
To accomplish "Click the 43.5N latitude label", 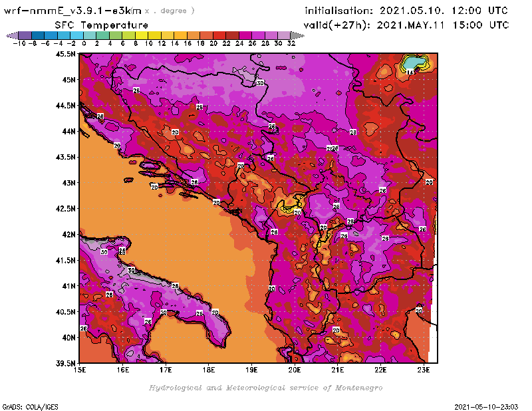I will click(x=66, y=157).
